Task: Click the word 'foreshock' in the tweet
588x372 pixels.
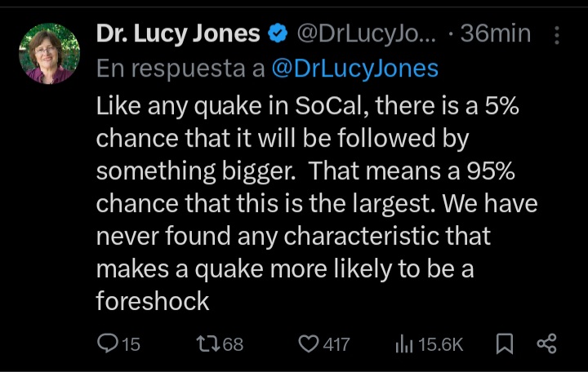Action: point(153,301)
